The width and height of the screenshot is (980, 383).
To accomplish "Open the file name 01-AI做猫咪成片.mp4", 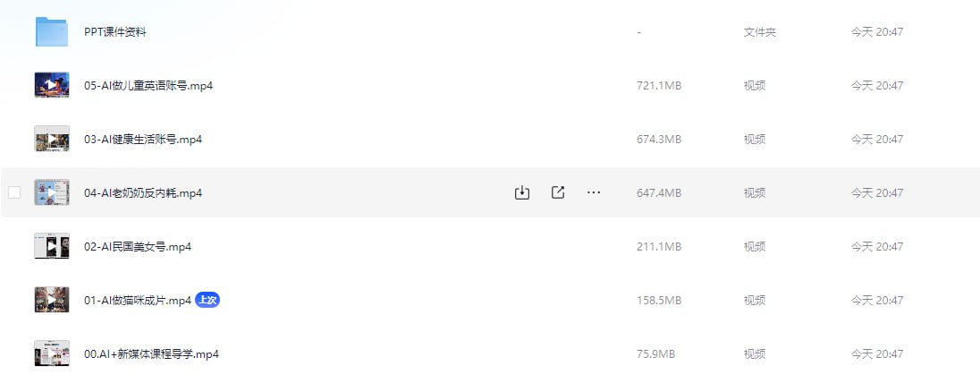I will [x=138, y=301].
